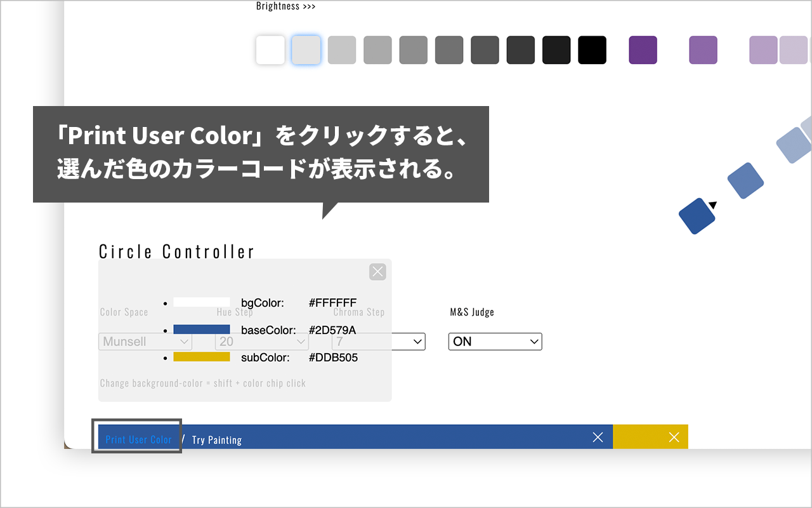The width and height of the screenshot is (812, 508).
Task: Dismiss the blue bottom bar
Action: [x=596, y=437]
